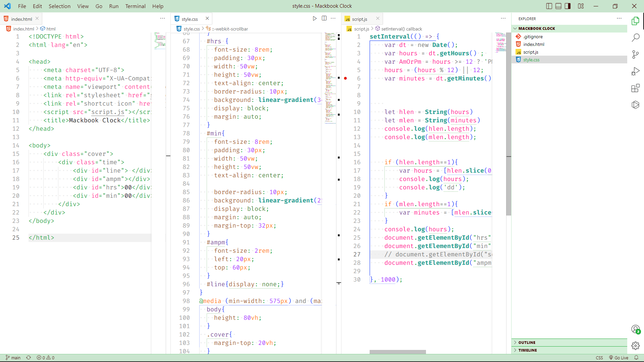
Task: Click the Run button in editor toolbar
Action: pos(315,18)
